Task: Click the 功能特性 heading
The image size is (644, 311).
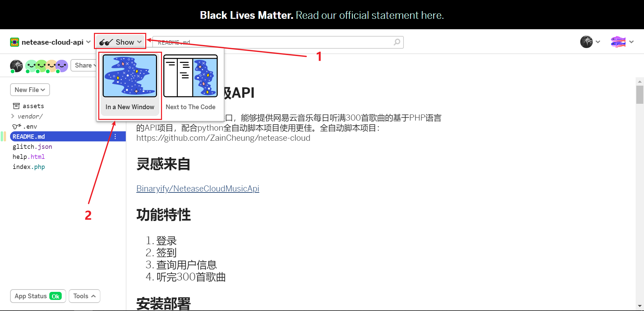Action: 163,215
